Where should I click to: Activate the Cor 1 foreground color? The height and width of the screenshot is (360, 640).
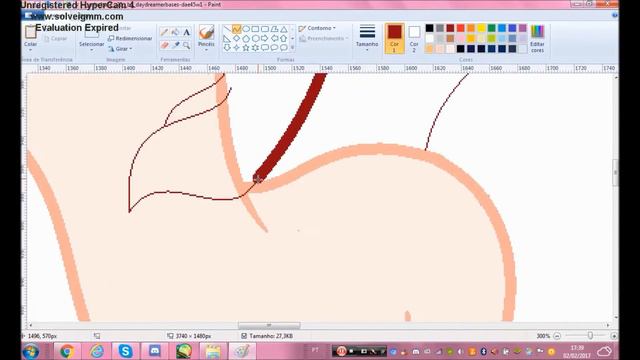[394, 38]
